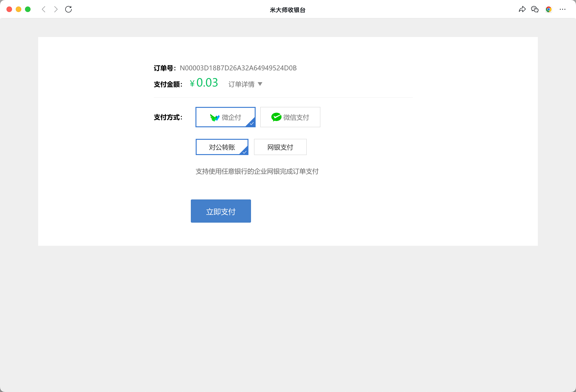Expand 订单详情 order details
576x392 pixels.
click(245, 84)
